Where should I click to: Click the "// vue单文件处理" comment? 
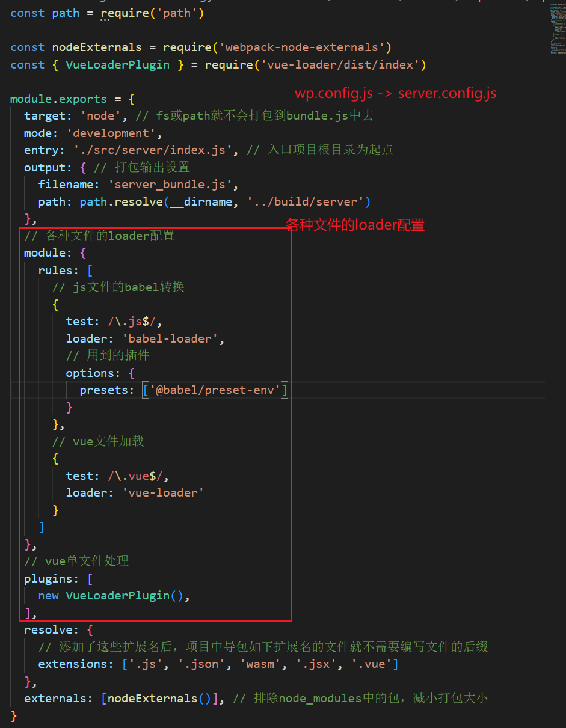[76, 561]
